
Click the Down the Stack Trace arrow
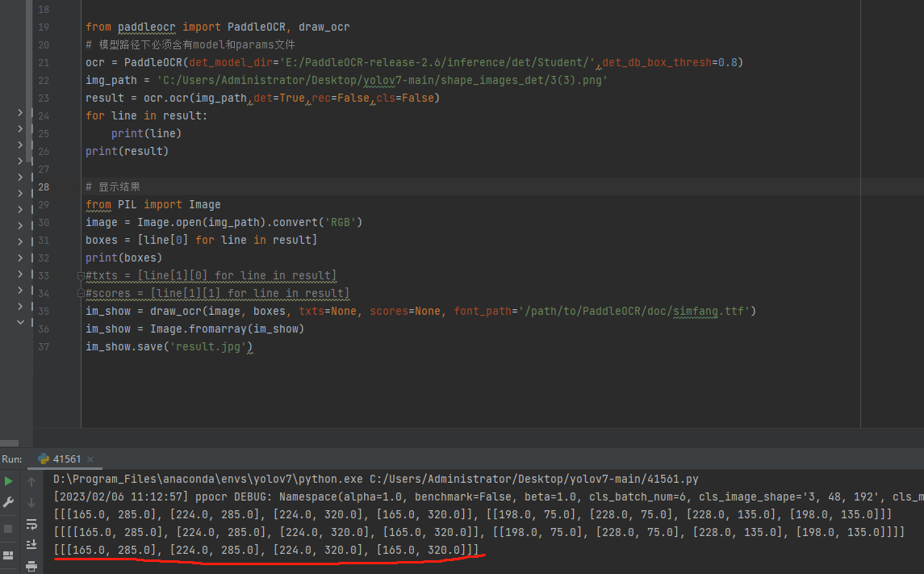click(x=31, y=501)
